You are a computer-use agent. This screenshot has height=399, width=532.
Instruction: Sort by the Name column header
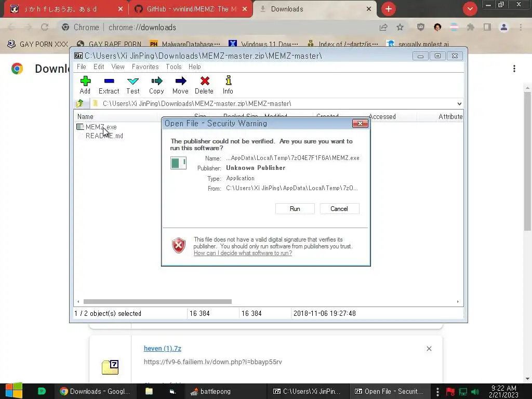pos(115,116)
